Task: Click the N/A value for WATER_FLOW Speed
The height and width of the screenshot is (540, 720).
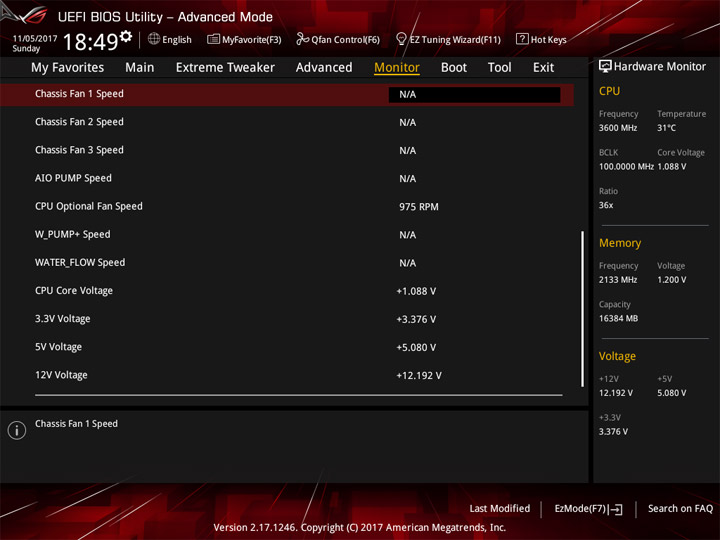Action: [x=407, y=263]
